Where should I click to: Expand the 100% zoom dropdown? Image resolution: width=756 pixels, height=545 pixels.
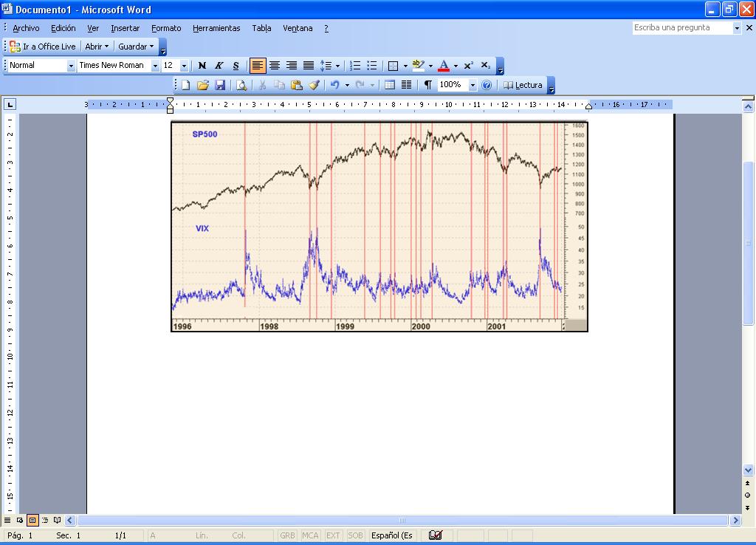point(472,85)
